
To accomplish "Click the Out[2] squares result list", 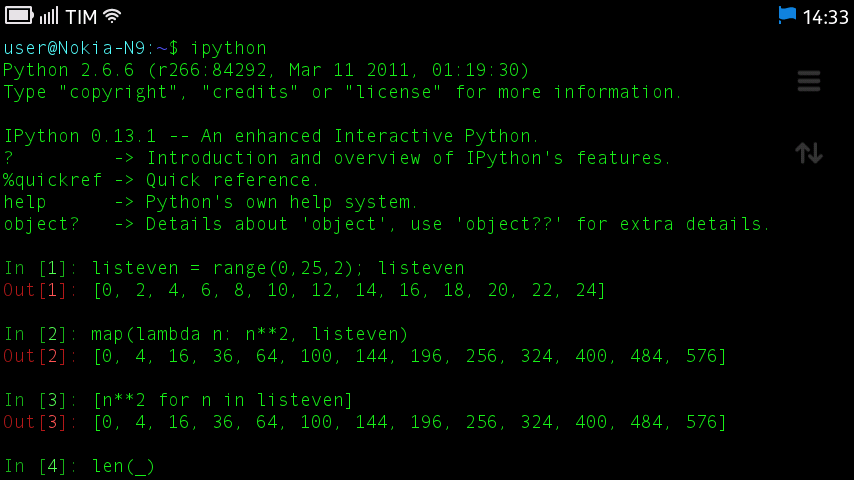I will click(409, 356).
